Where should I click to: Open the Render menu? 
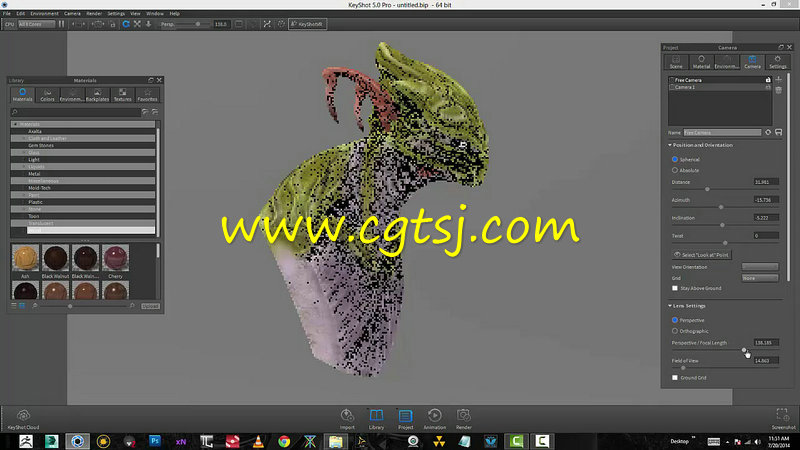pos(94,14)
